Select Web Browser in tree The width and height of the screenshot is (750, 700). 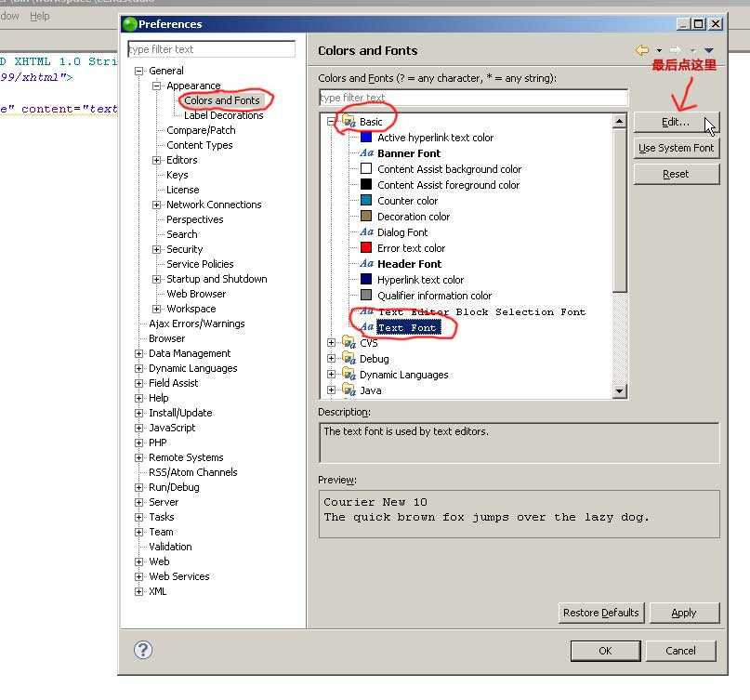click(196, 294)
